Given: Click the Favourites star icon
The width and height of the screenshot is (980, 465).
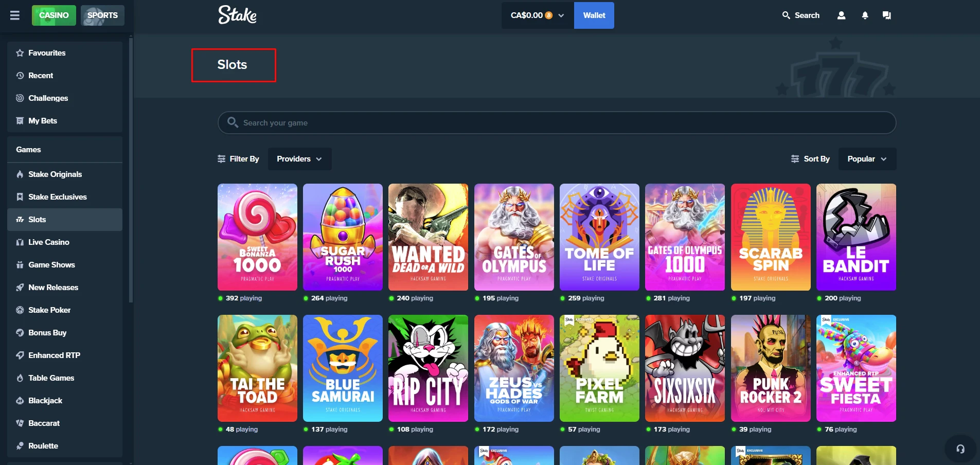Looking at the screenshot, I should pos(20,53).
